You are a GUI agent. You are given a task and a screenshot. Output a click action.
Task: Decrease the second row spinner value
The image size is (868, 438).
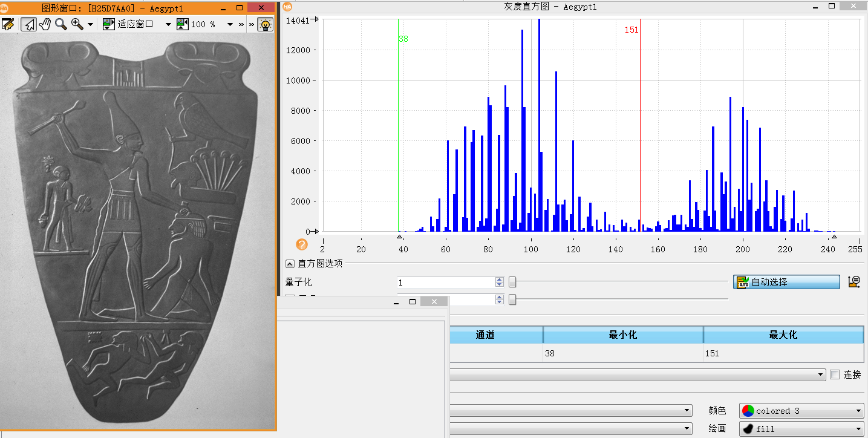(500, 302)
